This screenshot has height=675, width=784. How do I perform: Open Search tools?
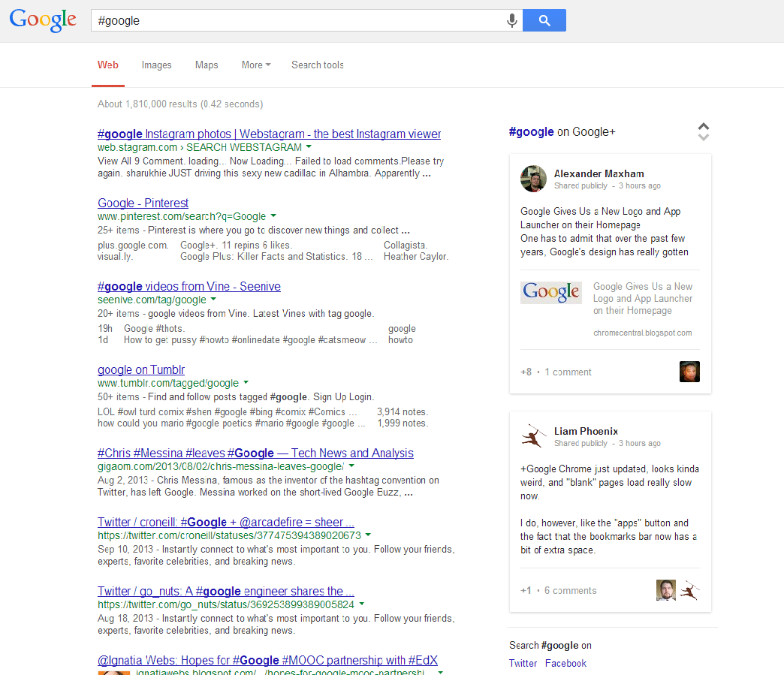tap(317, 65)
